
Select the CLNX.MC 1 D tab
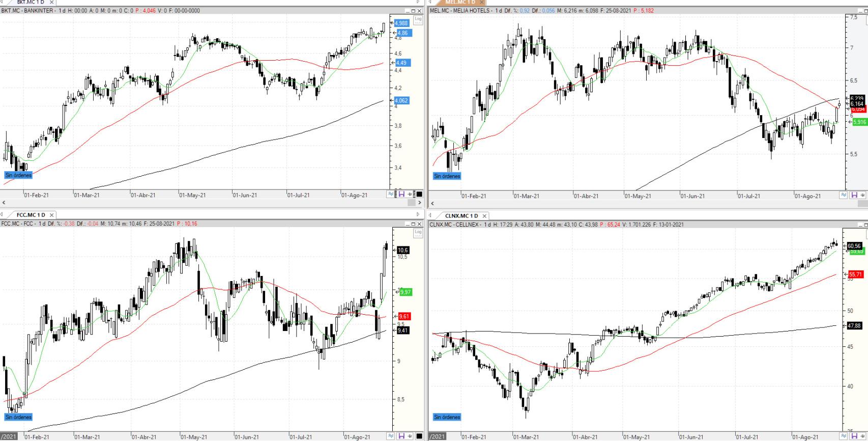(x=461, y=216)
